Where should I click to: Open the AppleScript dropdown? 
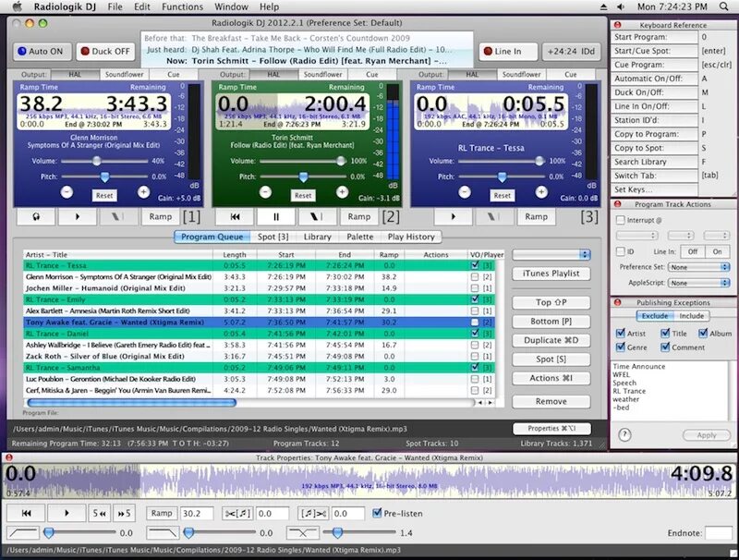click(698, 283)
